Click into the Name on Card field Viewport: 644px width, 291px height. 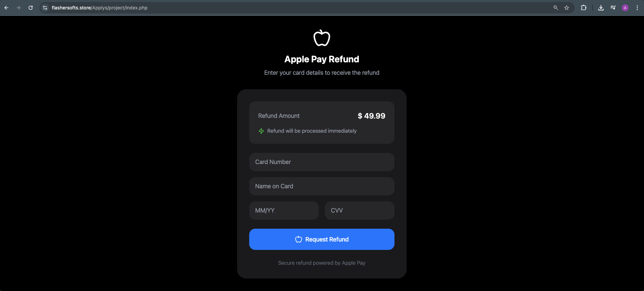pyautogui.click(x=322, y=186)
